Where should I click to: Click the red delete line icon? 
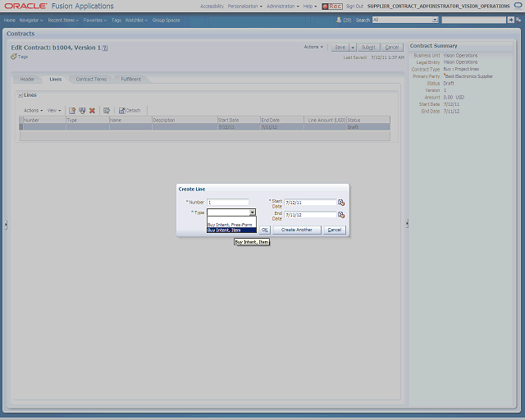[92, 111]
